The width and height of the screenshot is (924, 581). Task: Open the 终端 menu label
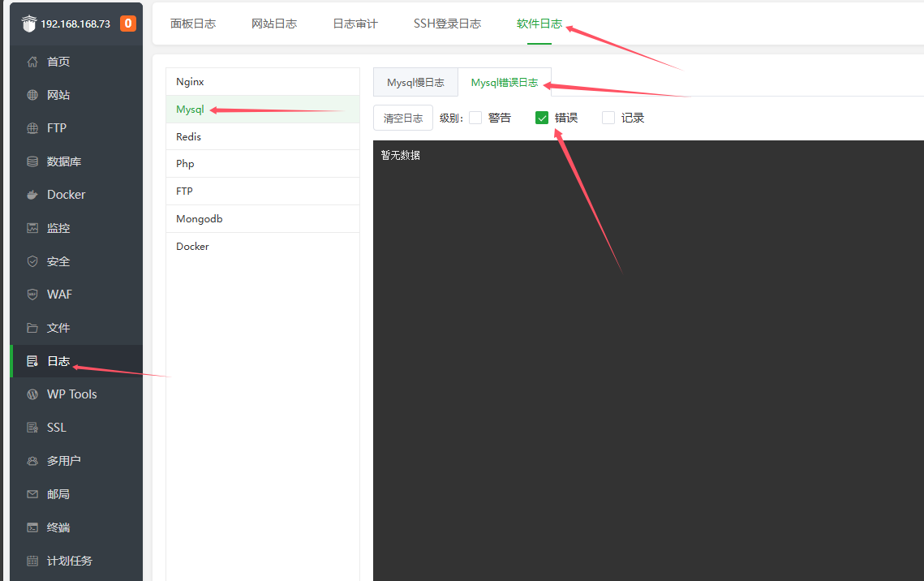pyautogui.click(x=58, y=527)
